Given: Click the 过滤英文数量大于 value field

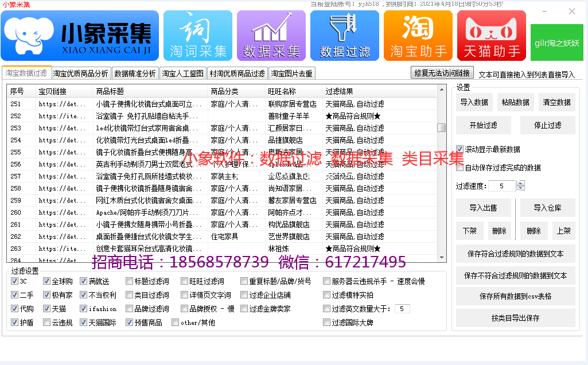Looking at the screenshot, I should pos(402,309).
